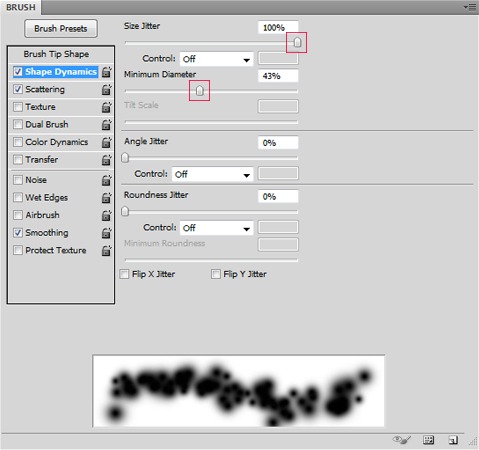The image size is (479, 450).
Task: Click the lock icon beside Shape Dynamics
Action: 106,72
